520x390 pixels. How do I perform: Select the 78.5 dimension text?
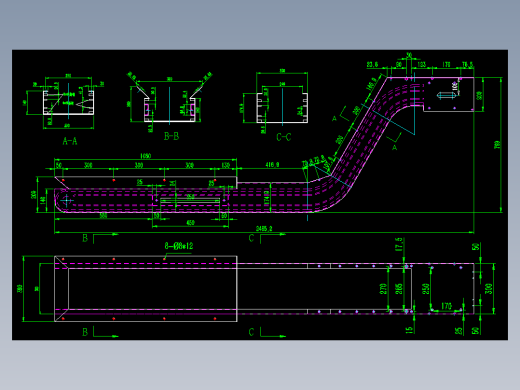click(468, 64)
